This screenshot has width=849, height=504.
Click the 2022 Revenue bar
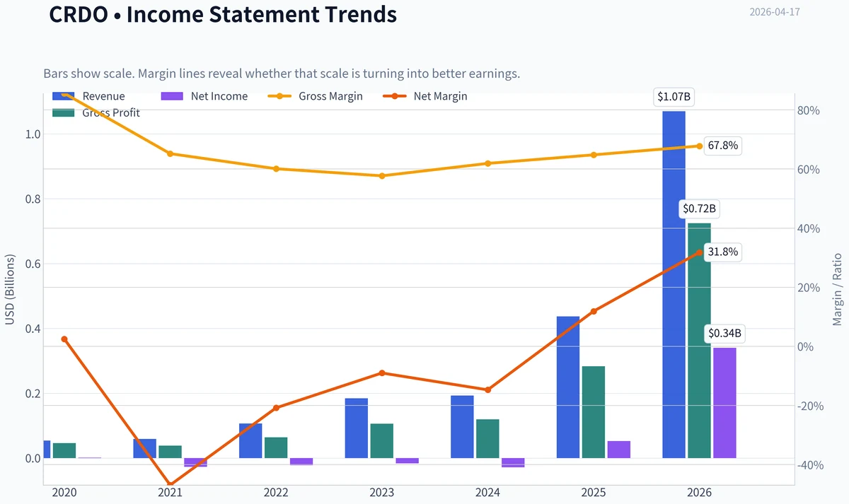(x=250, y=440)
